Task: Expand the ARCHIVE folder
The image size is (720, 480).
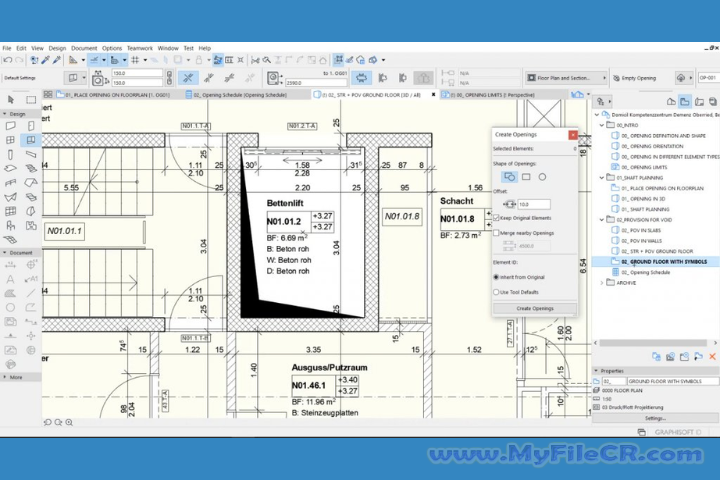Action: (602, 283)
